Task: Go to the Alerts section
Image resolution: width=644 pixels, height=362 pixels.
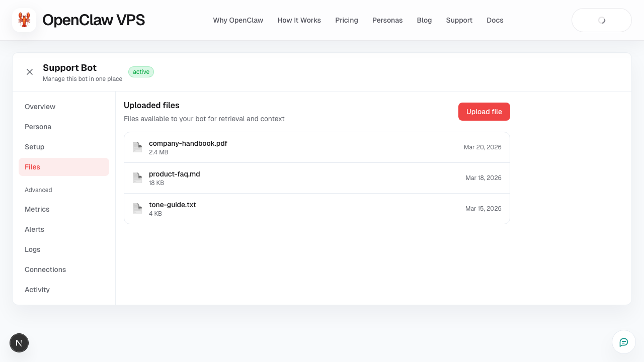Action: [x=34, y=229]
